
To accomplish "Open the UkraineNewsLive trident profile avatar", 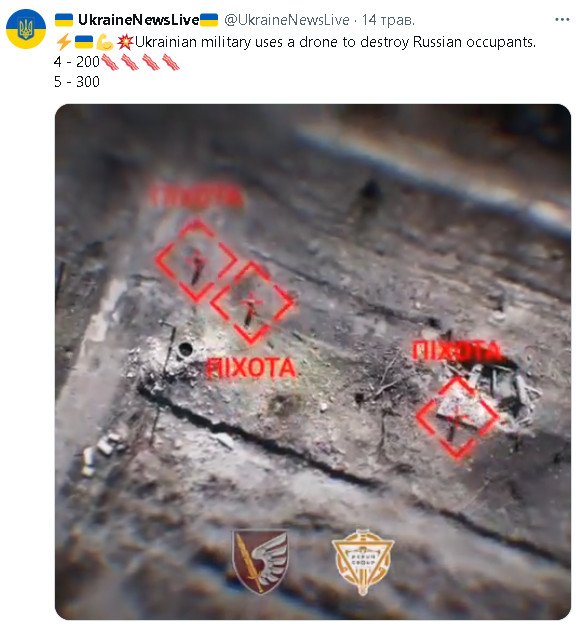I will click(x=26, y=29).
